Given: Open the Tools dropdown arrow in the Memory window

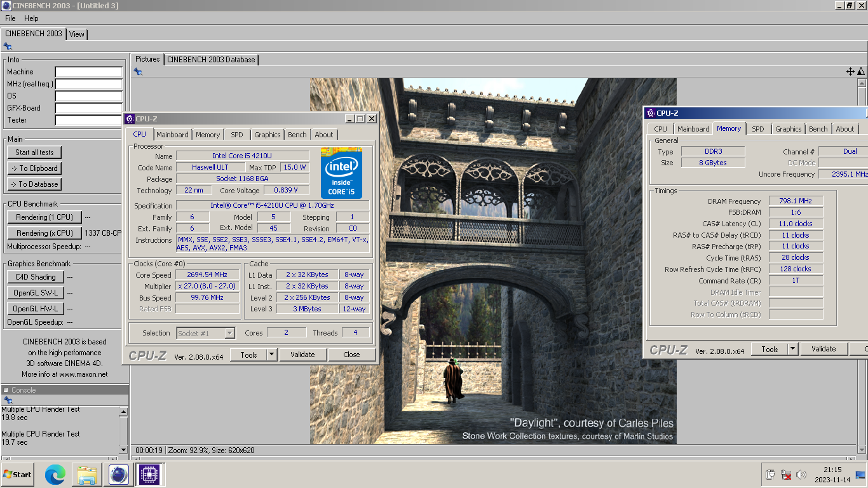Looking at the screenshot, I should pyautogui.click(x=792, y=349).
